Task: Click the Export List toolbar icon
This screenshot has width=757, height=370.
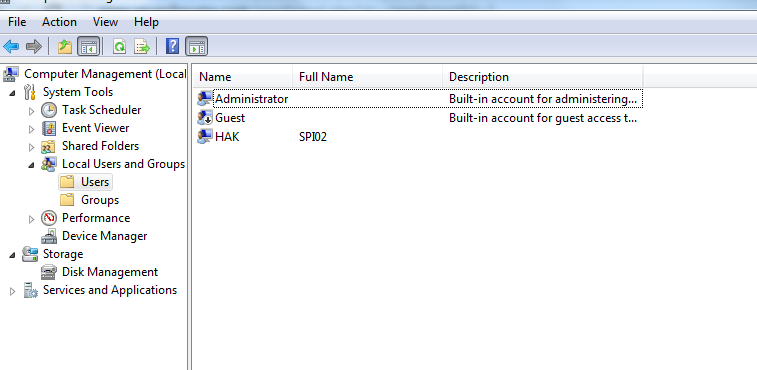Action: (x=142, y=47)
